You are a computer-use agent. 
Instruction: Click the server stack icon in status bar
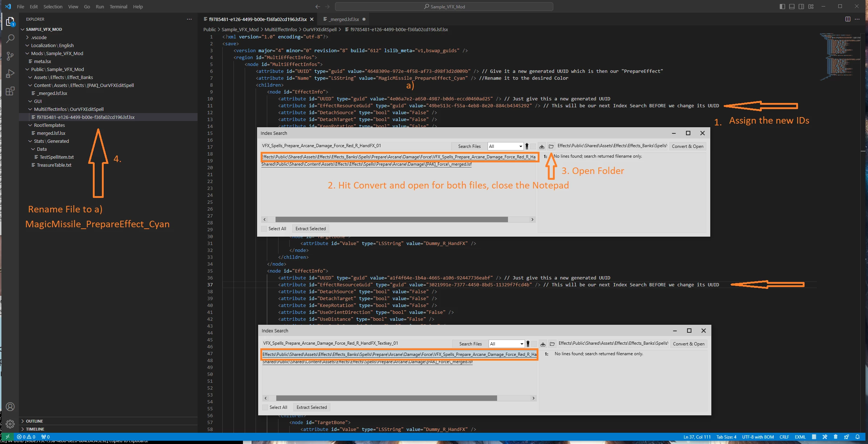[x=814, y=437]
